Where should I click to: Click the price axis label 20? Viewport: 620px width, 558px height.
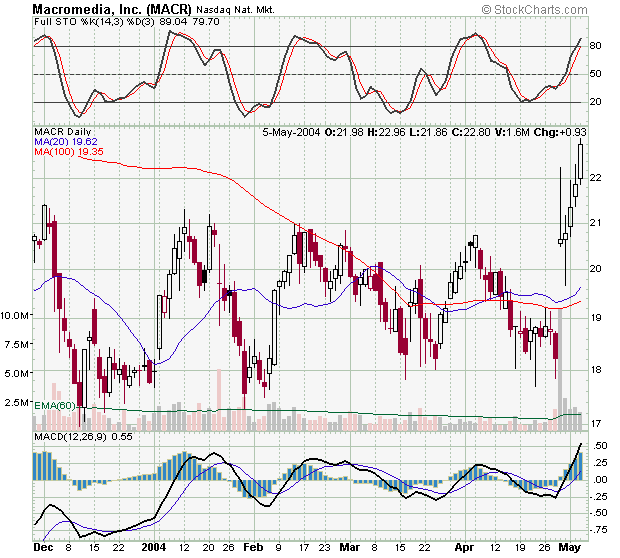click(595, 269)
